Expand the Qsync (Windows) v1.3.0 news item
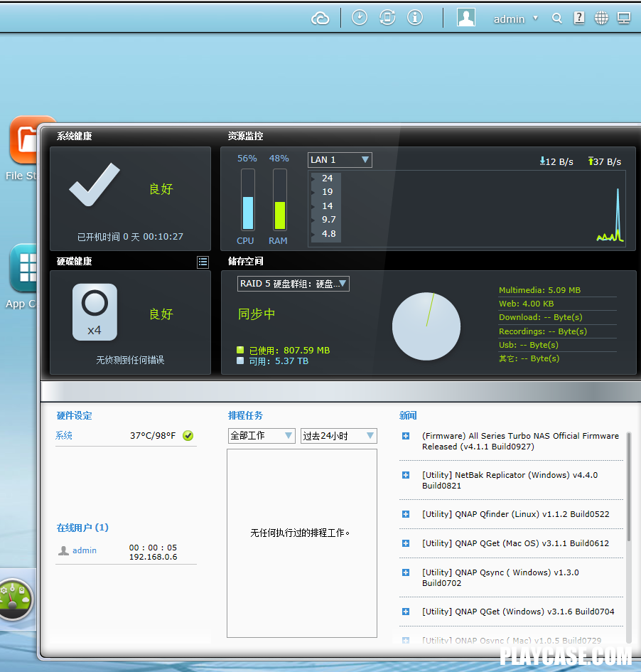This screenshot has height=672, width=641. tap(406, 572)
